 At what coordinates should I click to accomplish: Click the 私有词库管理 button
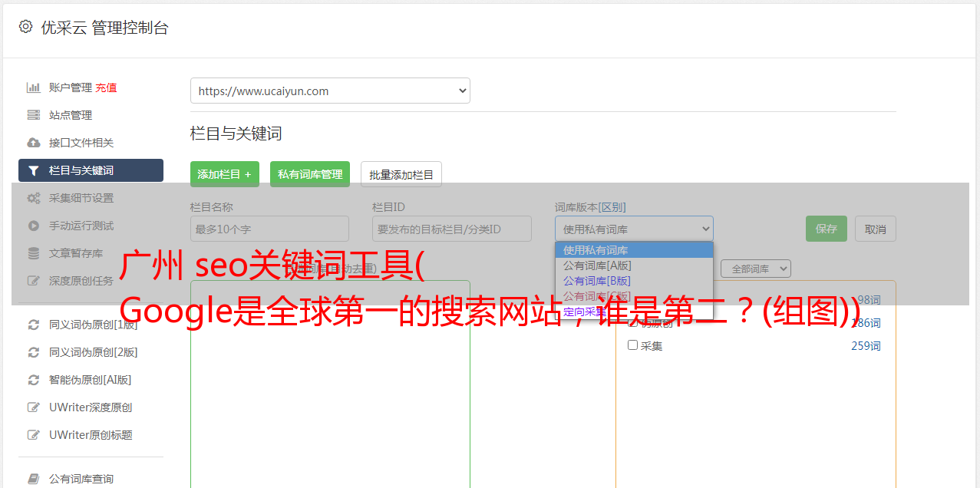[x=310, y=174]
